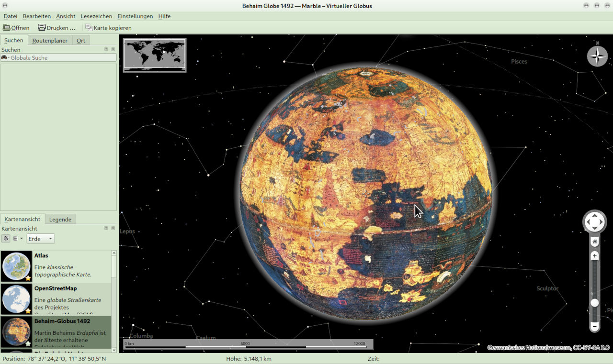This screenshot has height=364, width=613.
Task: Click the overview world map thumbnail
Action: [154, 55]
